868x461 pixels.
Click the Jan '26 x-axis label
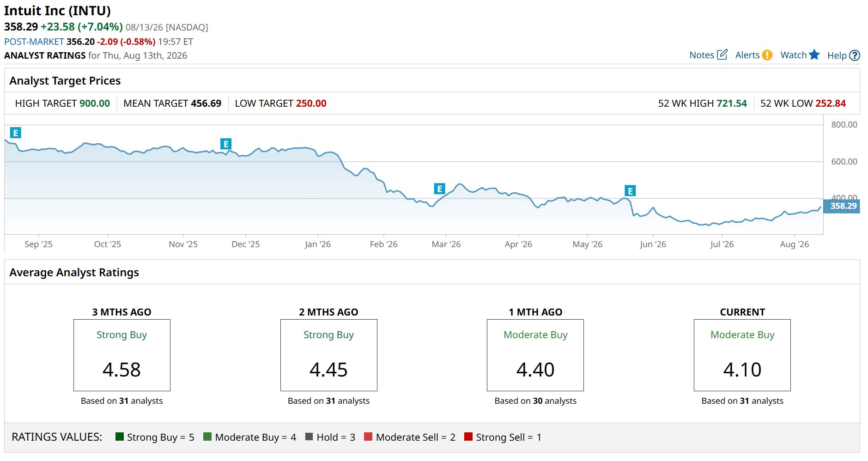coord(318,244)
